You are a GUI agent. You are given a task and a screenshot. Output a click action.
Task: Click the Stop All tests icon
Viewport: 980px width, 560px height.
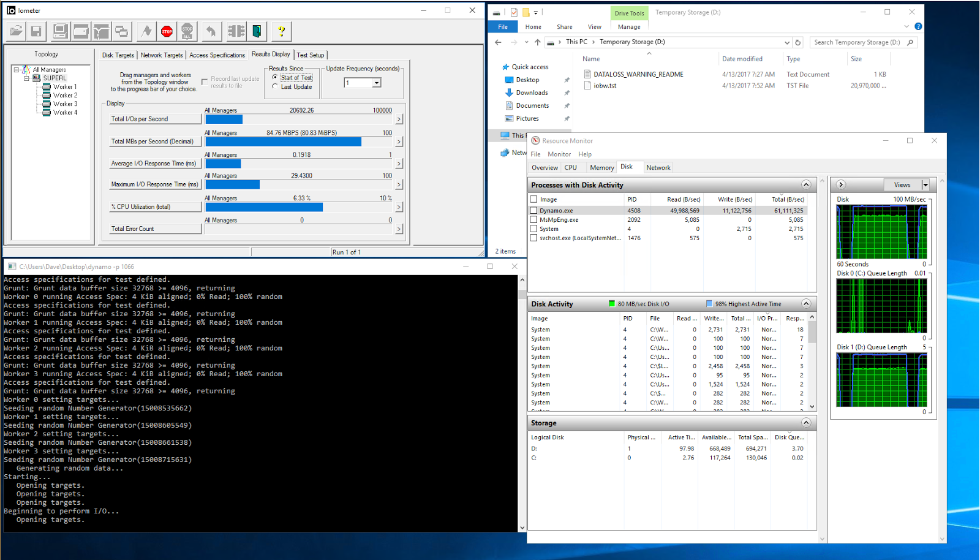(187, 31)
